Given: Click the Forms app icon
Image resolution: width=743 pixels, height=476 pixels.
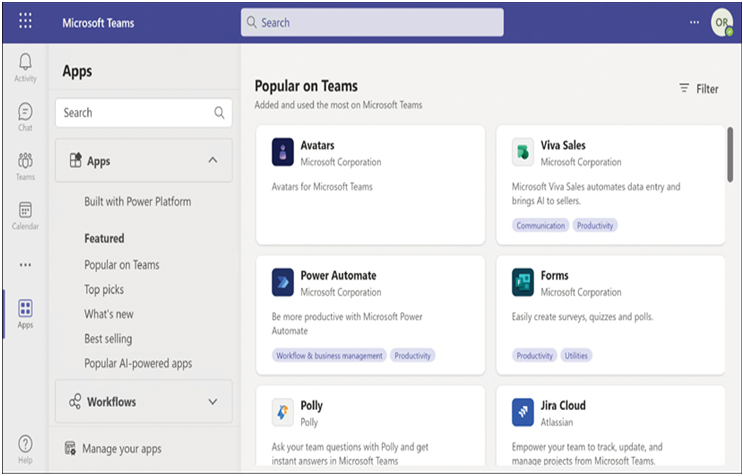Looking at the screenshot, I should tap(523, 282).
